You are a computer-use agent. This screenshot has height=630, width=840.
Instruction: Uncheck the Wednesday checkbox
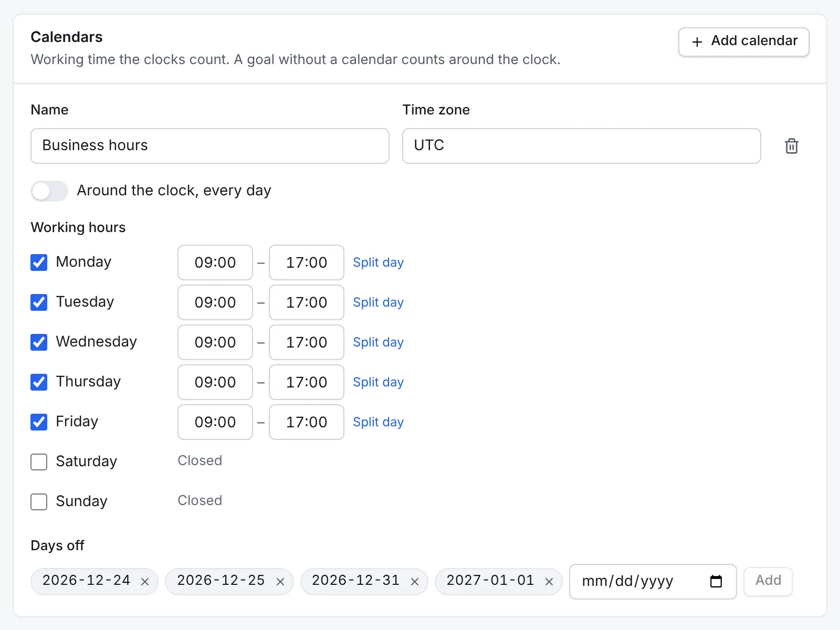click(x=39, y=342)
